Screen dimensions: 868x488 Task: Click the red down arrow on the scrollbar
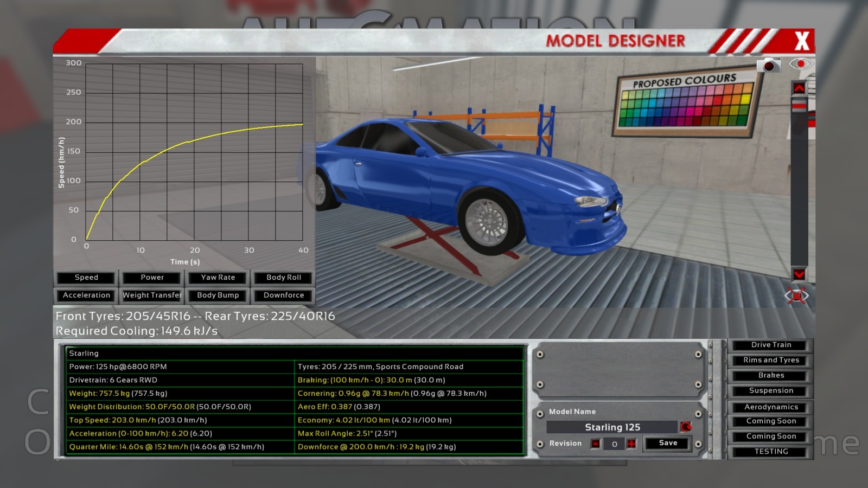(799, 274)
